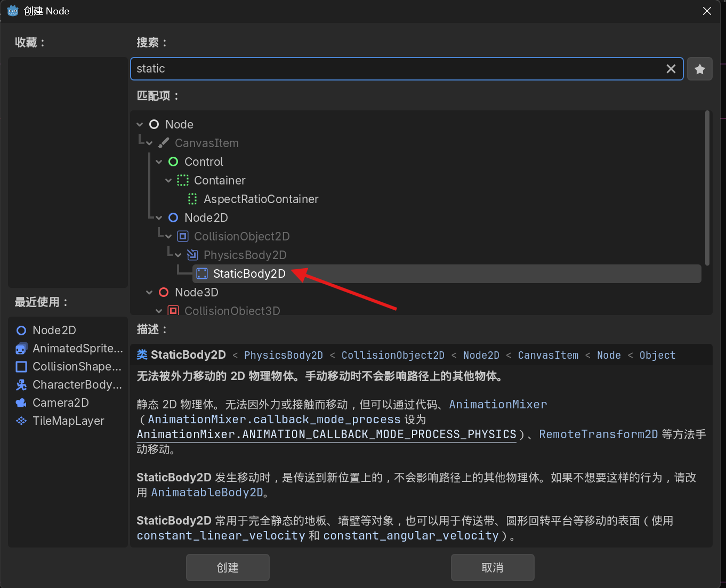726x588 pixels.
Task: Collapse the Control branch
Action: [x=159, y=162]
